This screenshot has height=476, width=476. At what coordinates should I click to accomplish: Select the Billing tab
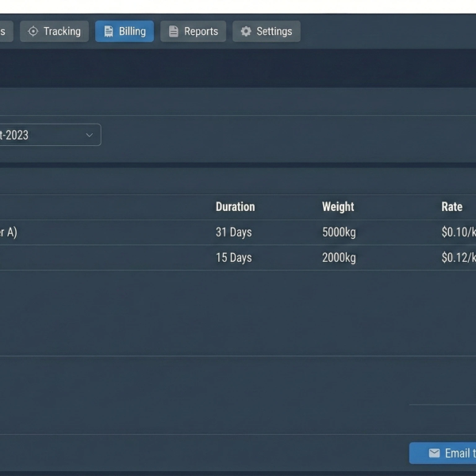[125, 32]
